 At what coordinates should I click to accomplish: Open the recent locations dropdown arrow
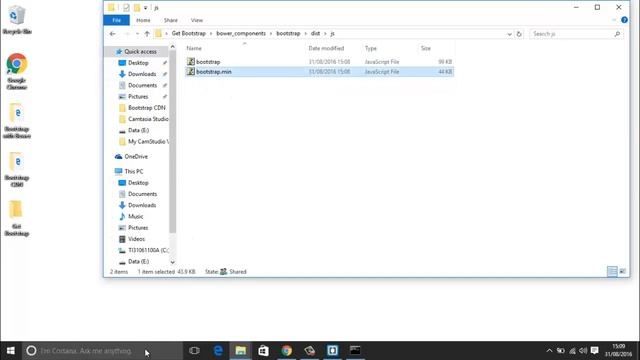[x=138, y=34]
